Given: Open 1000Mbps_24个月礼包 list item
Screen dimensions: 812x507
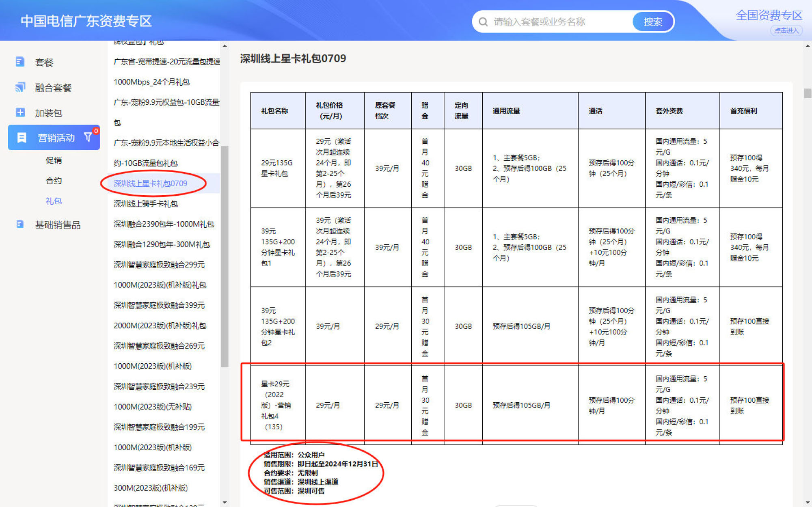Looking at the screenshot, I should pyautogui.click(x=151, y=82).
